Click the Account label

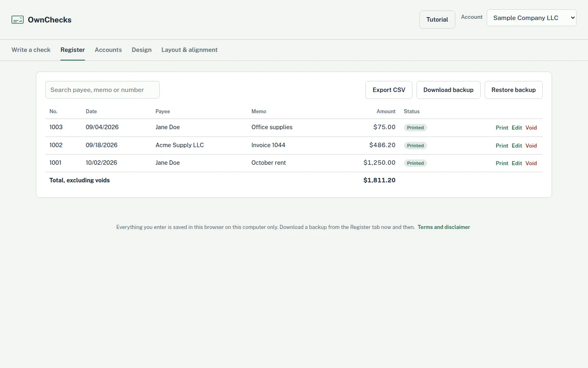pyautogui.click(x=472, y=17)
